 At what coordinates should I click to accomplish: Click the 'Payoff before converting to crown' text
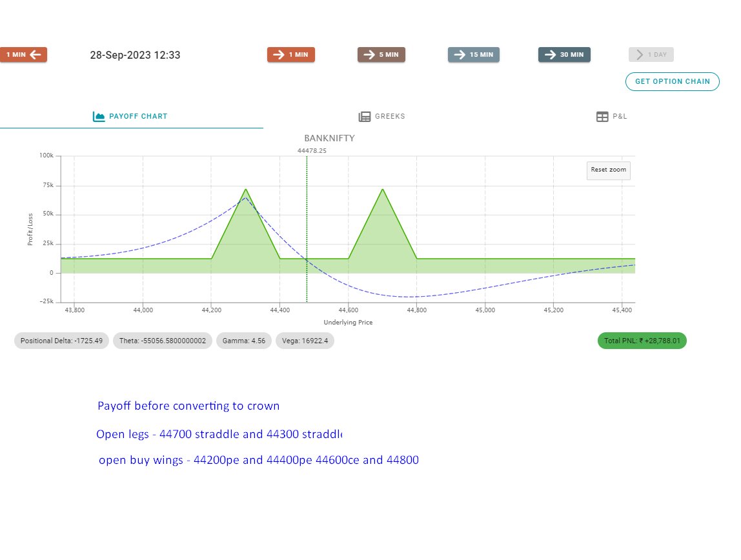pyautogui.click(x=188, y=406)
